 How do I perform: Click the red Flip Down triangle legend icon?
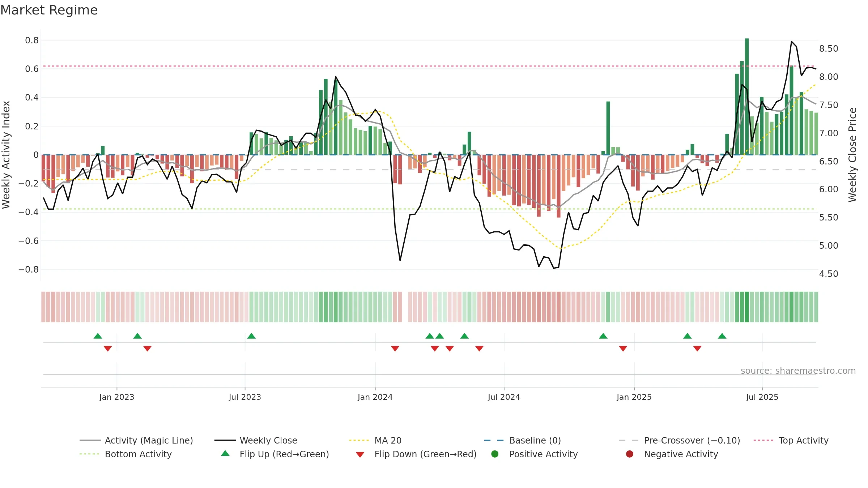[360, 455]
